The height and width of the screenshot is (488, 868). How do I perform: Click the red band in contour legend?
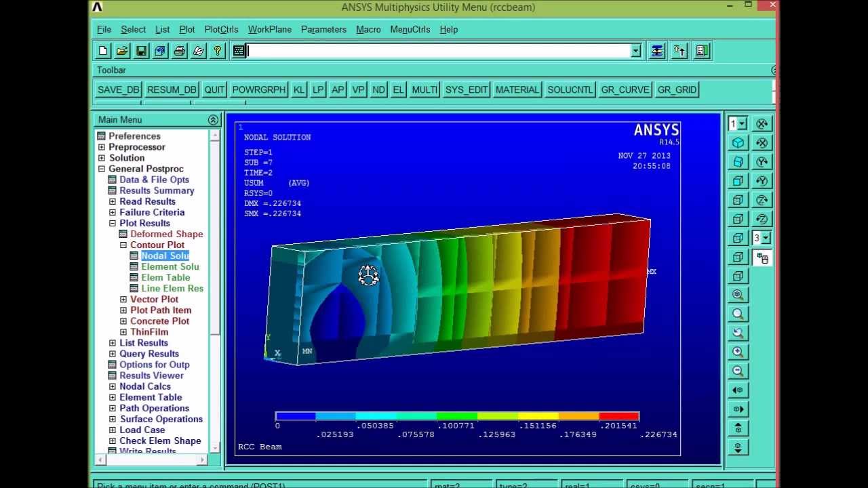[x=619, y=416]
